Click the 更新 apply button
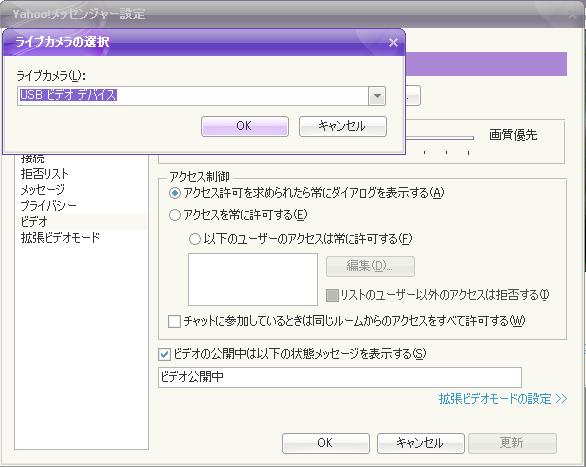 tap(512, 443)
